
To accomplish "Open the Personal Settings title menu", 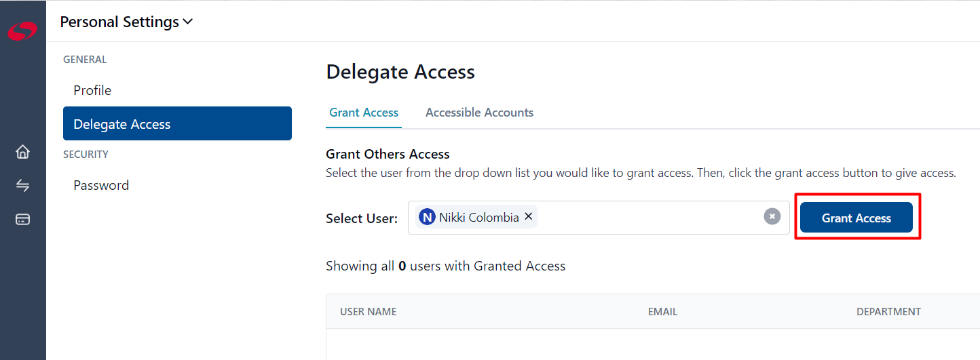I will click(127, 22).
